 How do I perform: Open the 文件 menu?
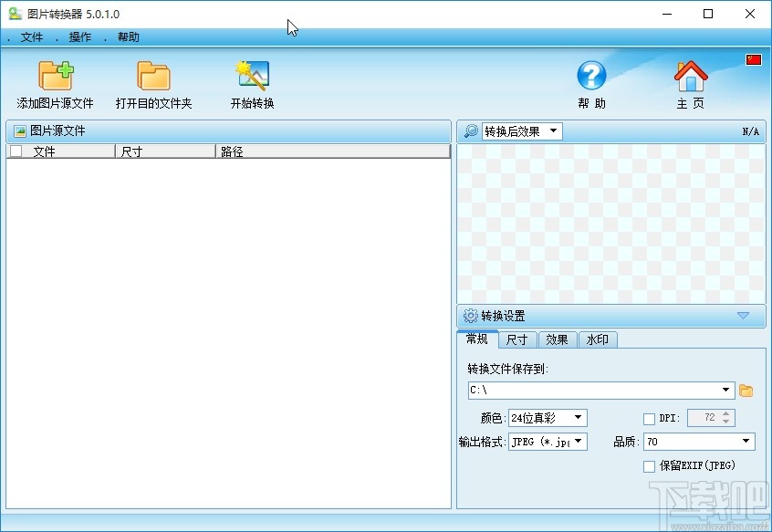[x=30, y=37]
